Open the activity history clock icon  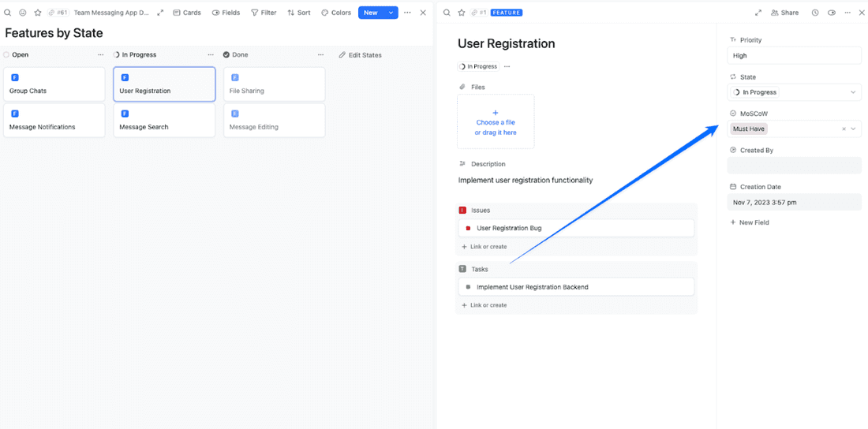(815, 12)
